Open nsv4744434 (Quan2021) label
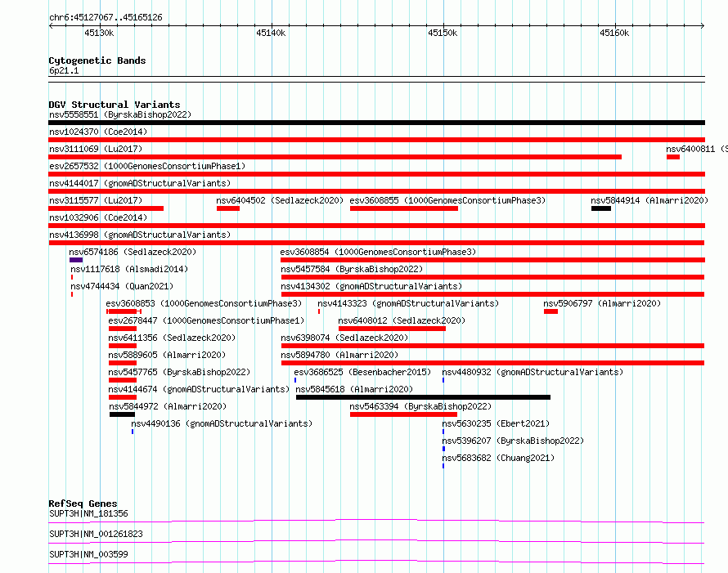Viewport: 728px width, 573px height. [x=122, y=286]
